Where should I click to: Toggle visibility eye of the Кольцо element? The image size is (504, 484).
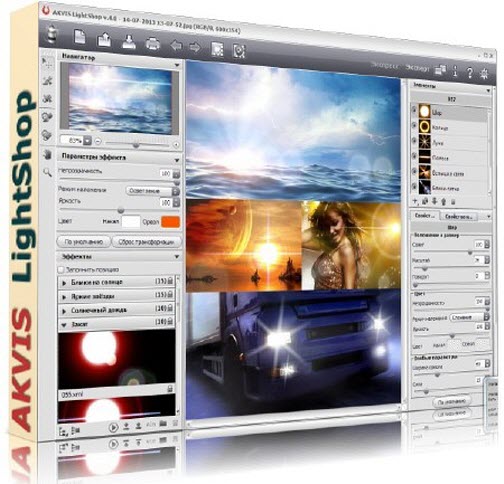[x=414, y=125]
